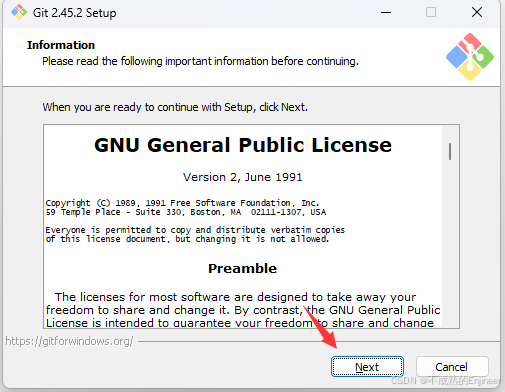Click the 'Please read the following' subtitle

(200, 61)
